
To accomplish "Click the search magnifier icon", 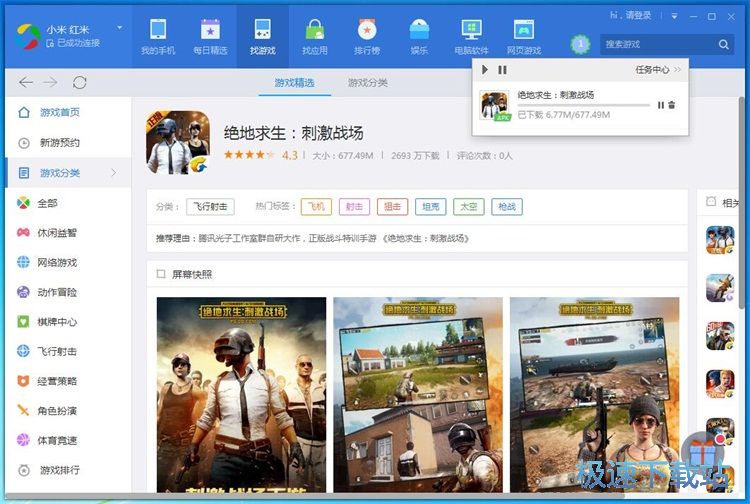I will (723, 44).
